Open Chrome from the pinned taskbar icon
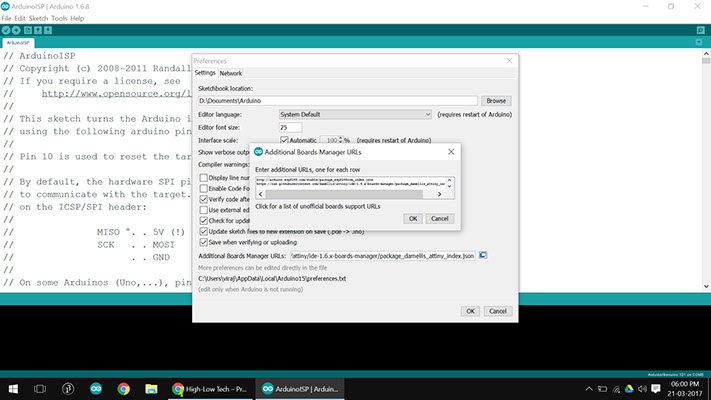This screenshot has width=711, height=400. (123, 389)
